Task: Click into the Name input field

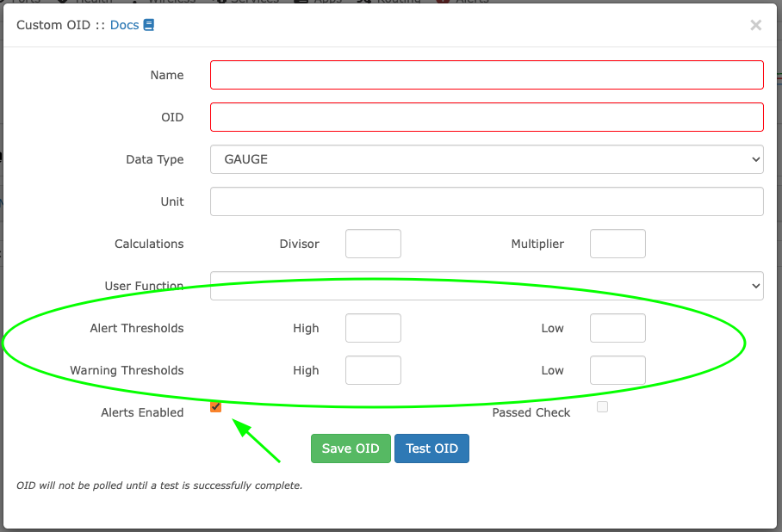Action: pos(487,75)
